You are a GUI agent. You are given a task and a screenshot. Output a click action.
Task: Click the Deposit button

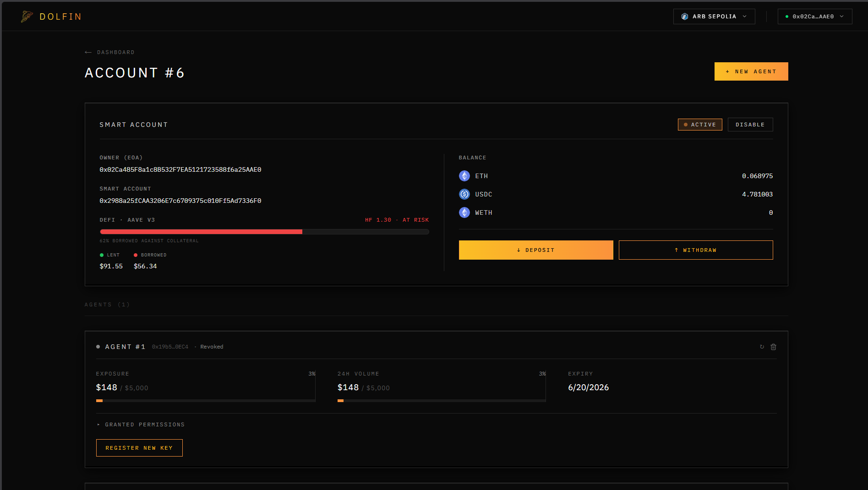coord(536,250)
